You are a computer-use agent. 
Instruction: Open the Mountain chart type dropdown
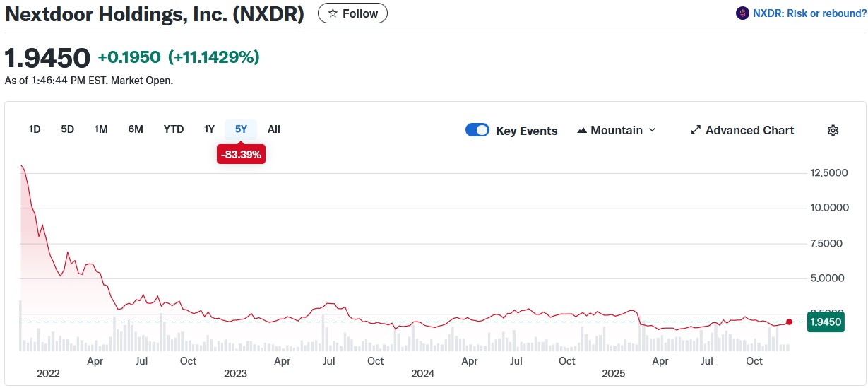pos(617,130)
